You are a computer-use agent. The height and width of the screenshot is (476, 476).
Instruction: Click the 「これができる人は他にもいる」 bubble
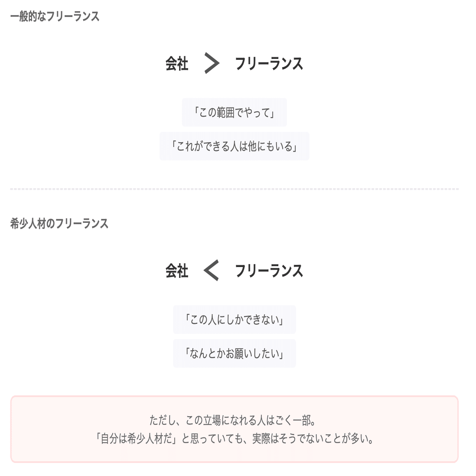click(234, 147)
